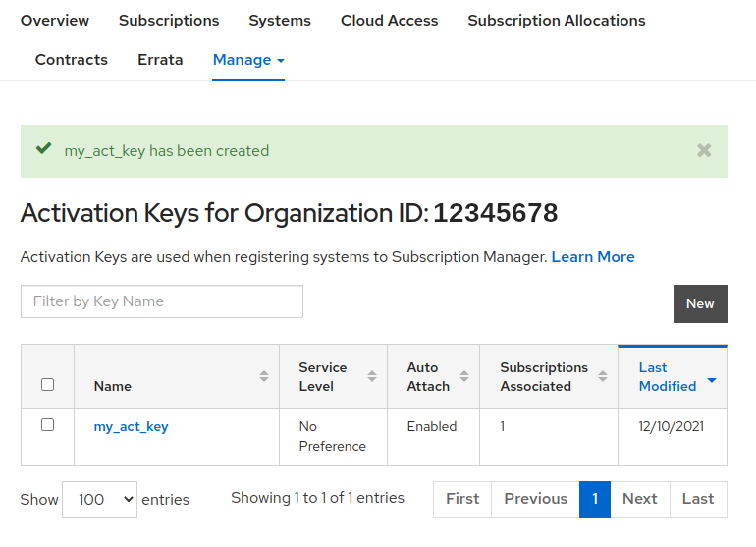Click the Name column sort icon

tap(264, 377)
